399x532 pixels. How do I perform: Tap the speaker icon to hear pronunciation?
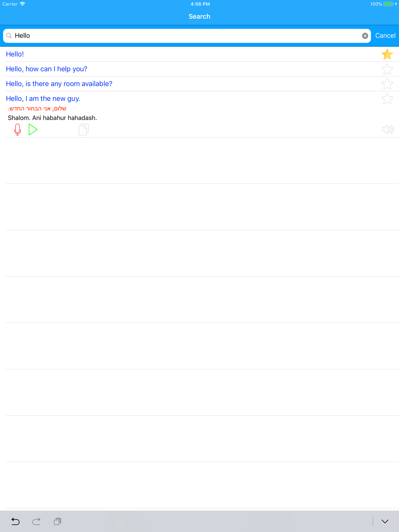click(388, 130)
